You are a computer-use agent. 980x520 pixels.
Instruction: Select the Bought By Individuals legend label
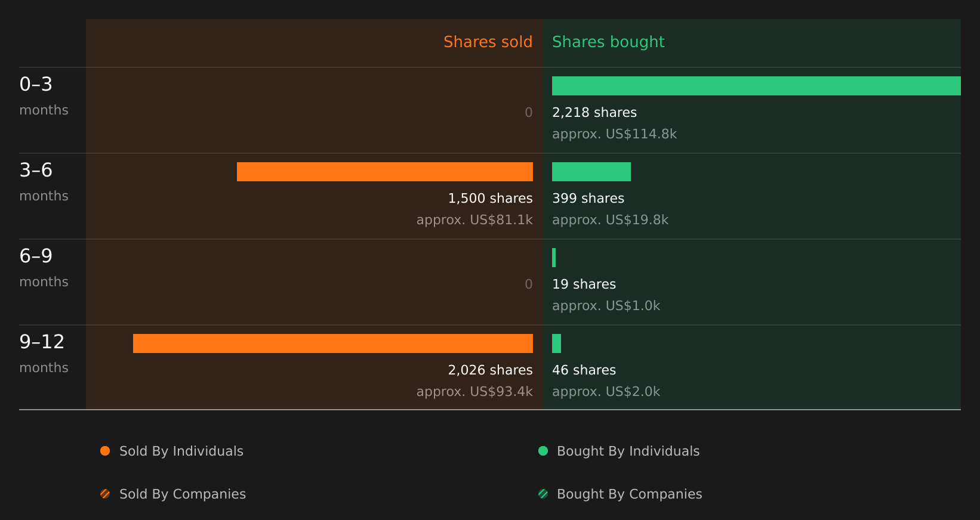click(628, 451)
